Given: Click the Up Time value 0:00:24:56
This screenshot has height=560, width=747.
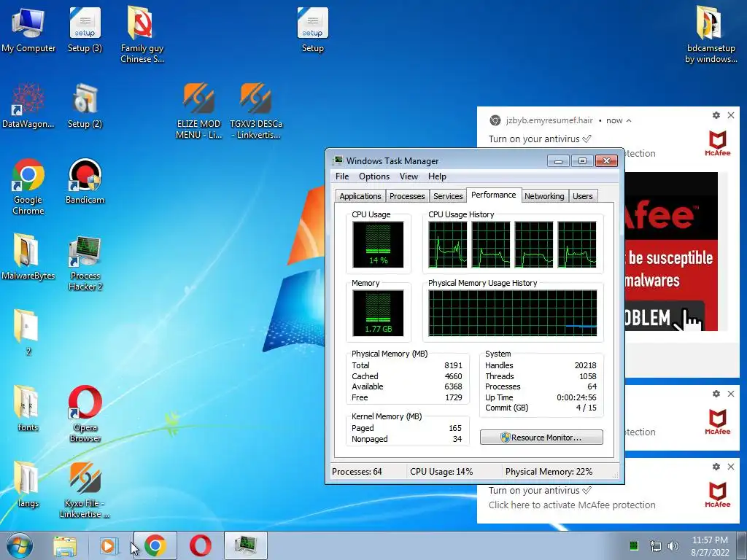Looking at the screenshot, I should click(576, 397).
